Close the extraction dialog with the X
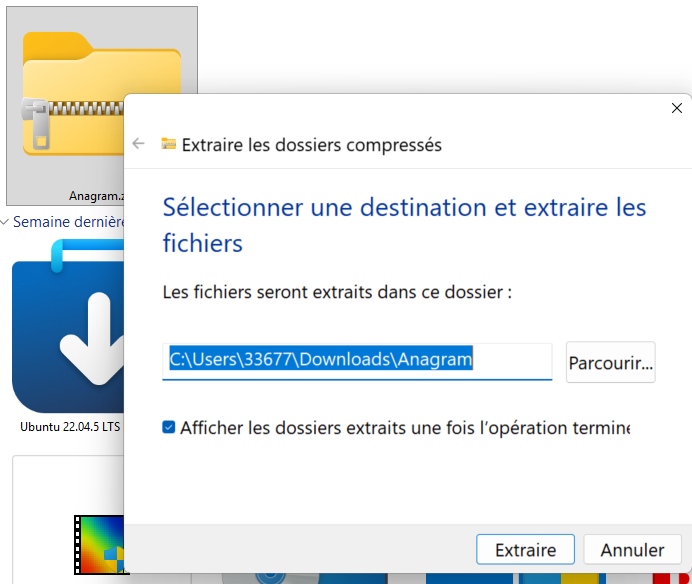Image resolution: width=692 pixels, height=584 pixels. [x=677, y=108]
